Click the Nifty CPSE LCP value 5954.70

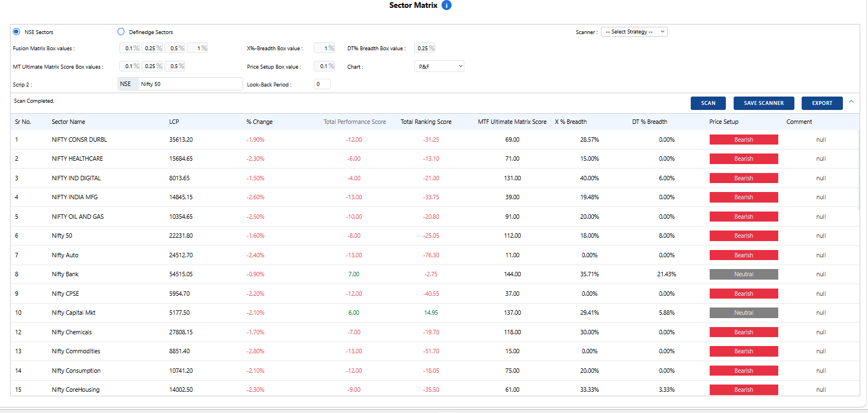click(x=180, y=294)
